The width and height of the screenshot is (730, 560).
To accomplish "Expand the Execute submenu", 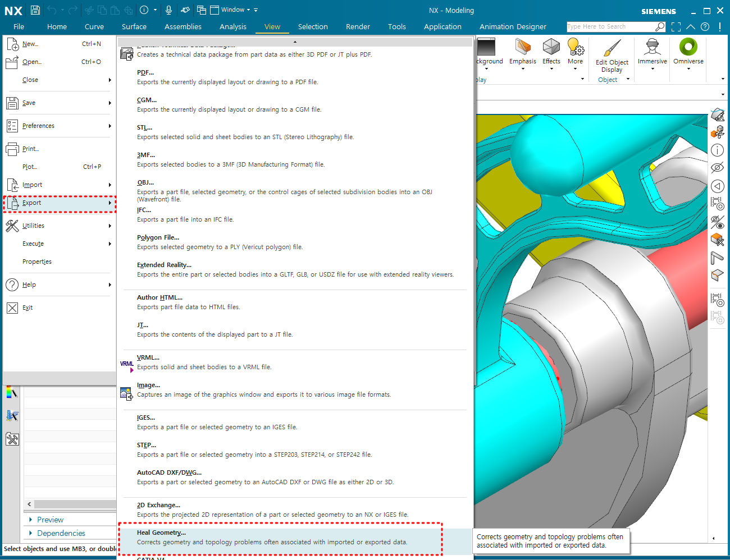I will 59,244.
